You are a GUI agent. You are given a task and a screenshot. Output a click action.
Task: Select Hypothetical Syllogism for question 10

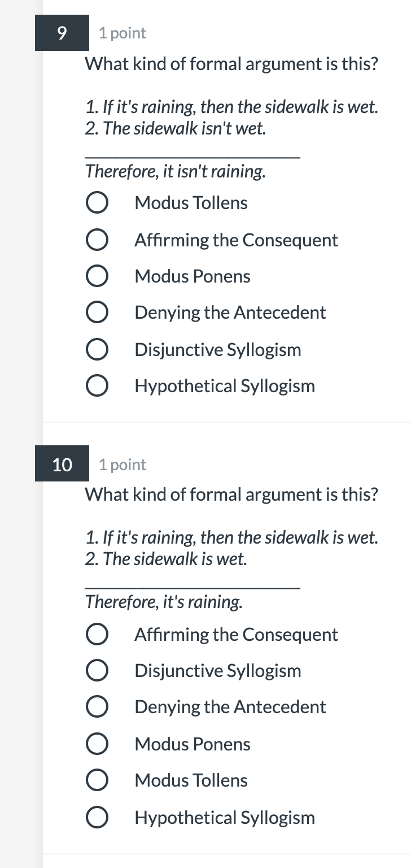(x=97, y=817)
